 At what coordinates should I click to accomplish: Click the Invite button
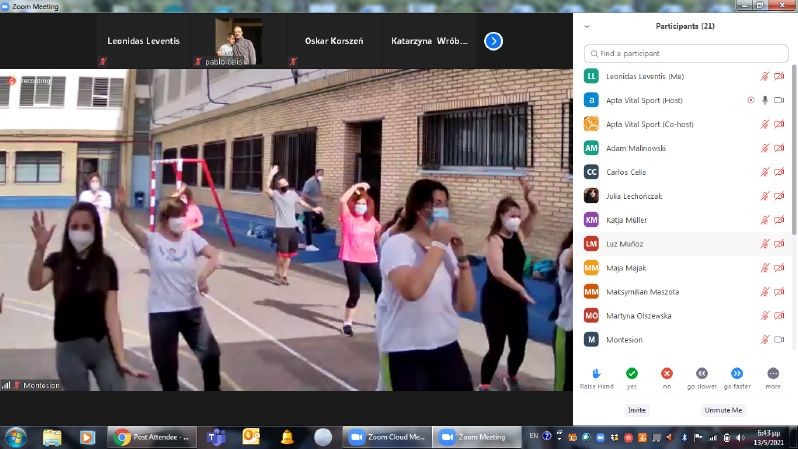pyautogui.click(x=637, y=410)
